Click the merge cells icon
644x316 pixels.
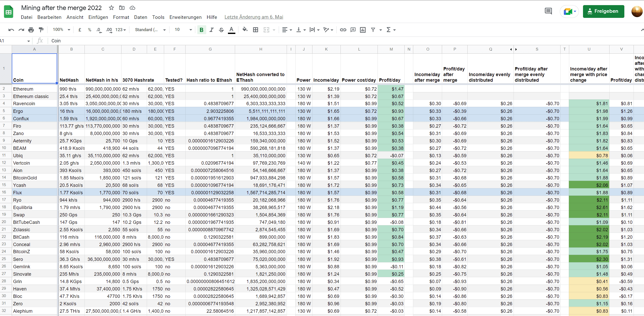point(266,30)
